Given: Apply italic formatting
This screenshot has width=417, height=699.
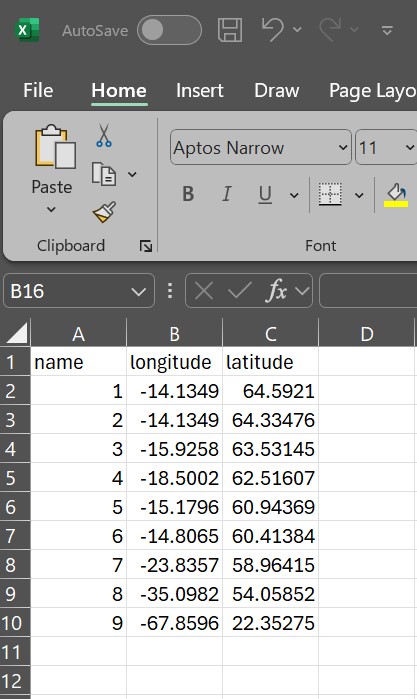Looking at the screenshot, I should [227, 194].
